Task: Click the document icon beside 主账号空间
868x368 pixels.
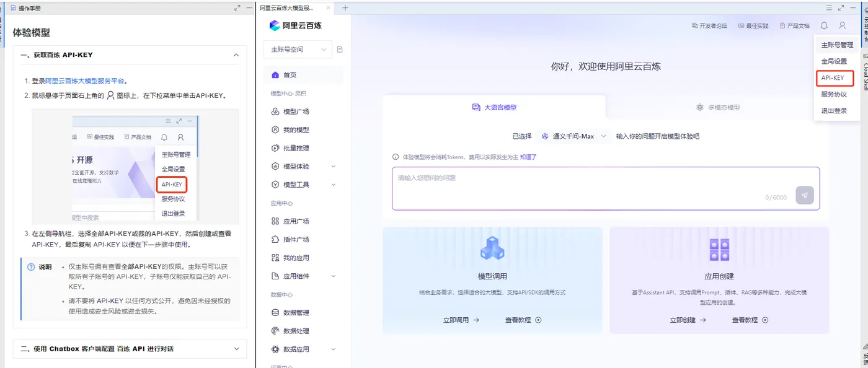Action: 340,50
